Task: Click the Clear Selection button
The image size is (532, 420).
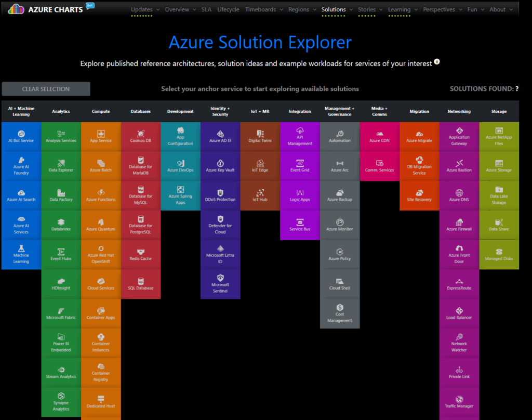Action: pos(46,89)
